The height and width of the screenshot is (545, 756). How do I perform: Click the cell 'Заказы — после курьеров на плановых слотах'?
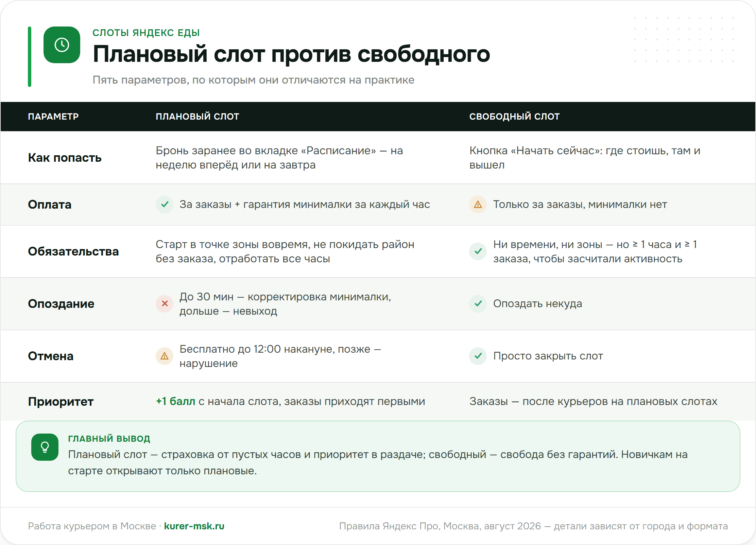(x=594, y=401)
